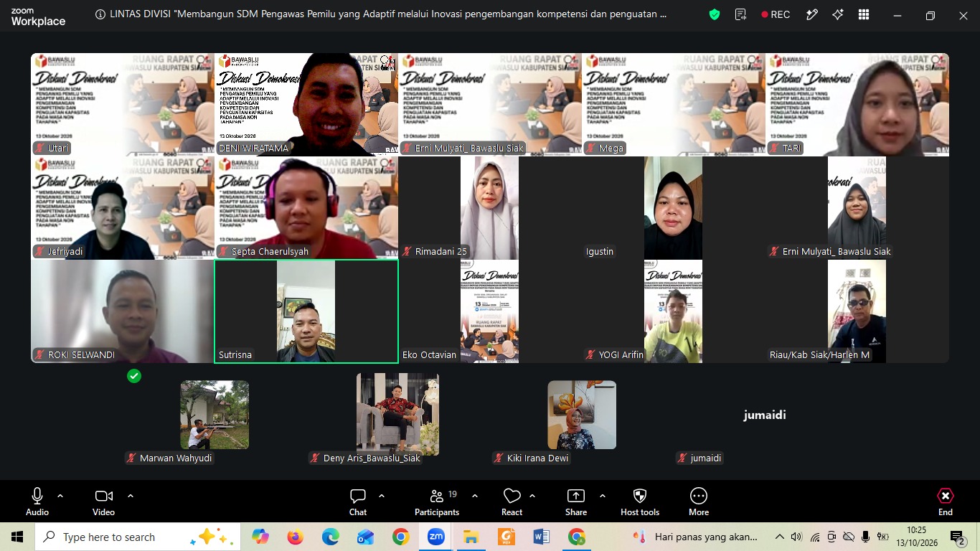
Task: Select Sutrisna's highlighted video tile
Action: pyautogui.click(x=306, y=311)
